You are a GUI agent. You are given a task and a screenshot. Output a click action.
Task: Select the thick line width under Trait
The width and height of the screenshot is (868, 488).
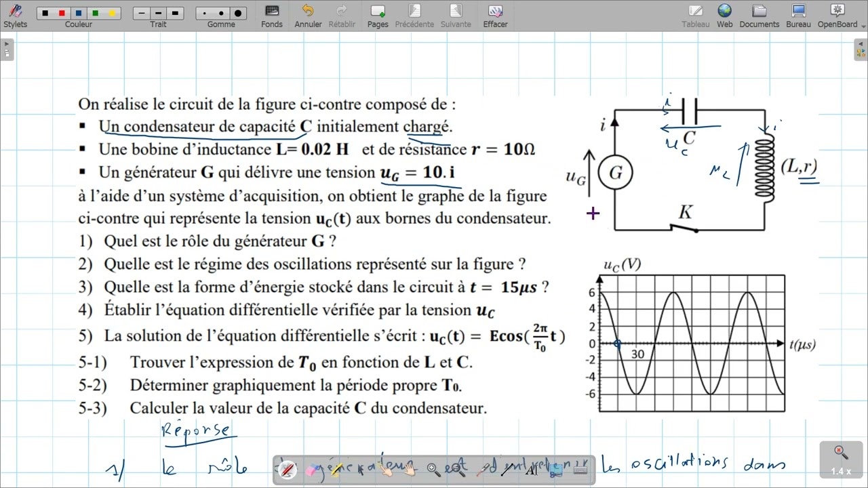coord(175,13)
